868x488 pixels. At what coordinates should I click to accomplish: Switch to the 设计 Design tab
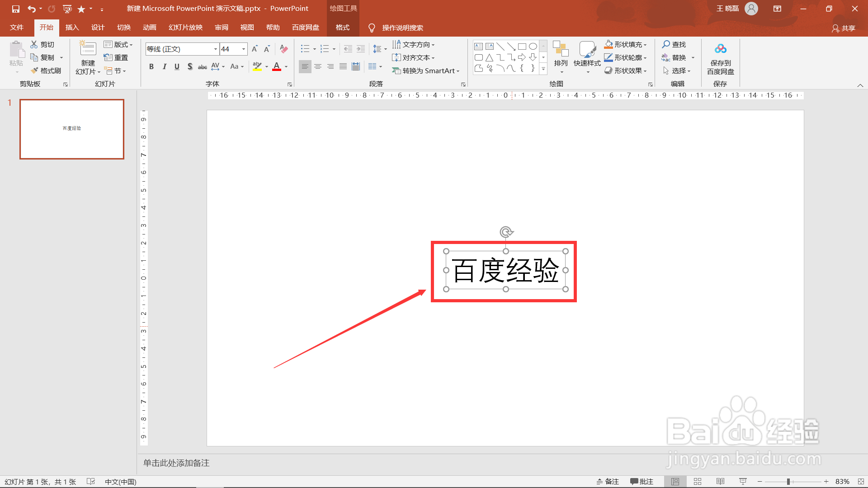click(98, 28)
